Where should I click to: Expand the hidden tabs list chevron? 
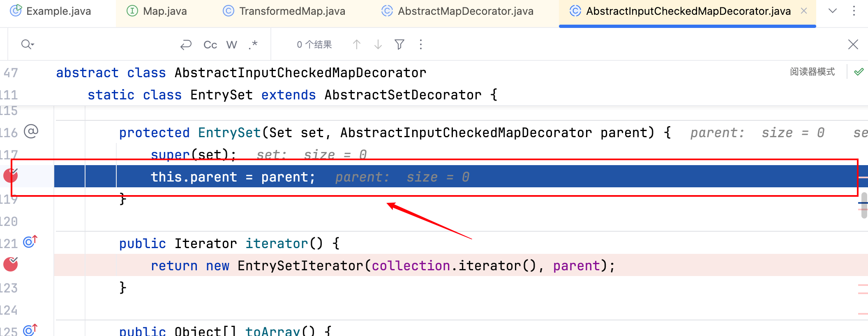832,11
